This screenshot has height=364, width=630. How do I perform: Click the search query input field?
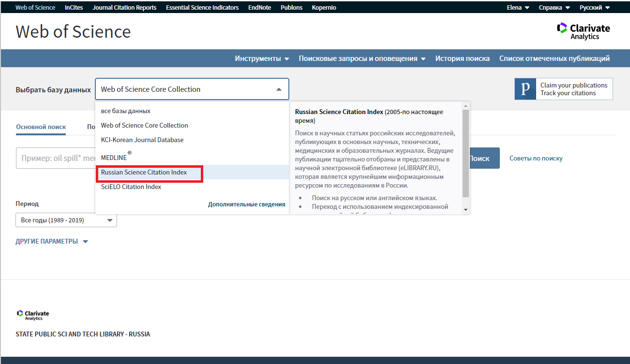coord(56,159)
